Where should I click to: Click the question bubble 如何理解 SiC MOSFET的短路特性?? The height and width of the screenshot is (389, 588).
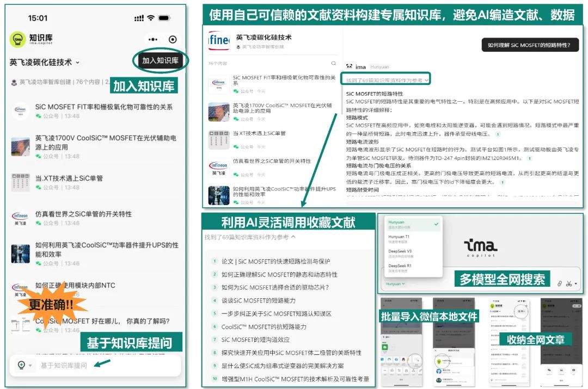[x=530, y=45]
